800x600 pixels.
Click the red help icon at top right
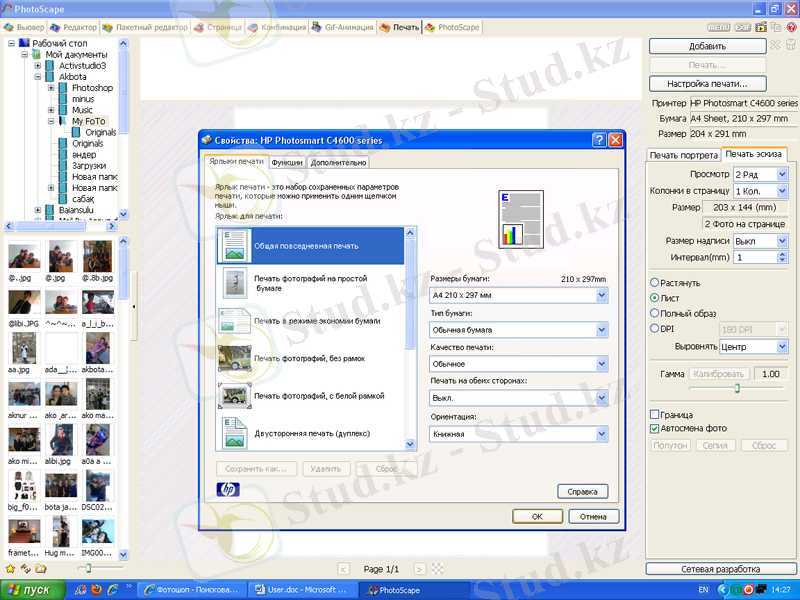coord(791,27)
